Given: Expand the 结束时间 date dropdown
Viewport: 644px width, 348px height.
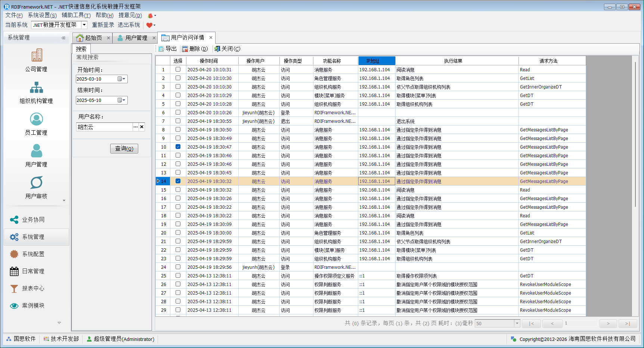Looking at the screenshot, I should pos(122,100).
